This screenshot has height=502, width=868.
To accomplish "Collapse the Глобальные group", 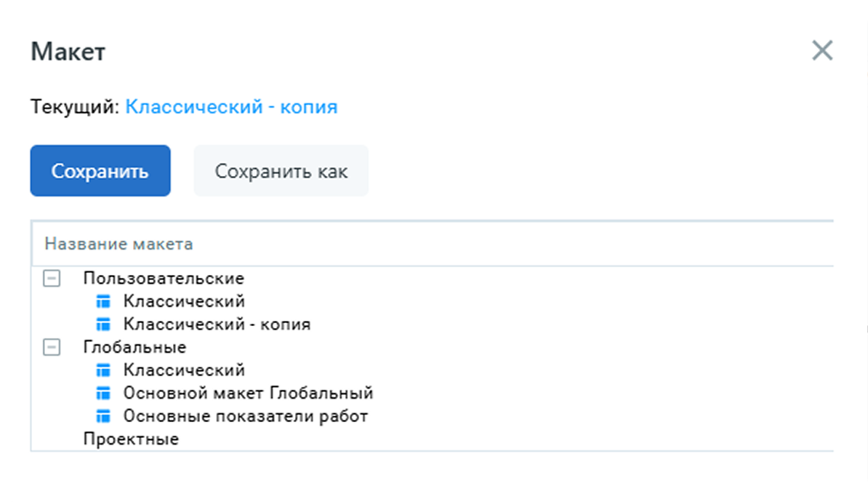I will click(51, 347).
